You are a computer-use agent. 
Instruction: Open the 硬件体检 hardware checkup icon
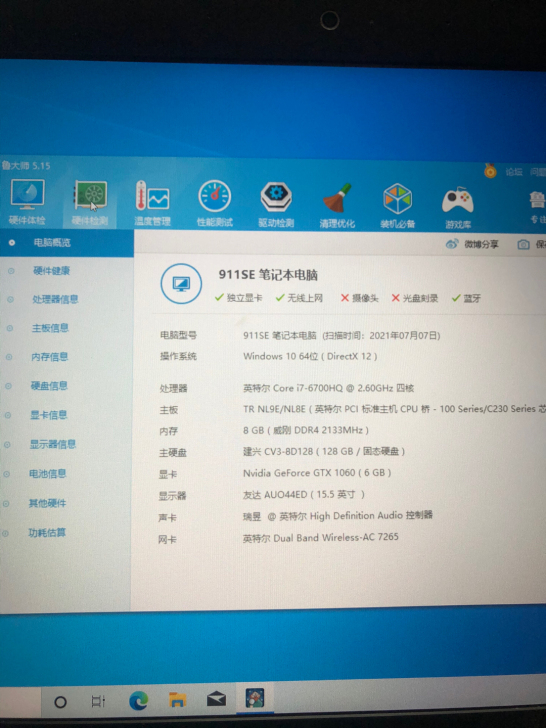27,202
